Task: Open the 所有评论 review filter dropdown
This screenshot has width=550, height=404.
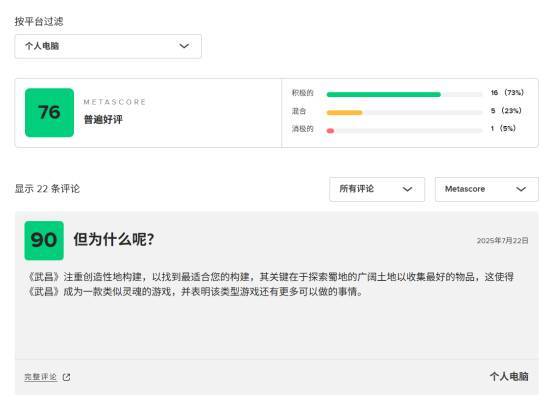Action: 377,189
